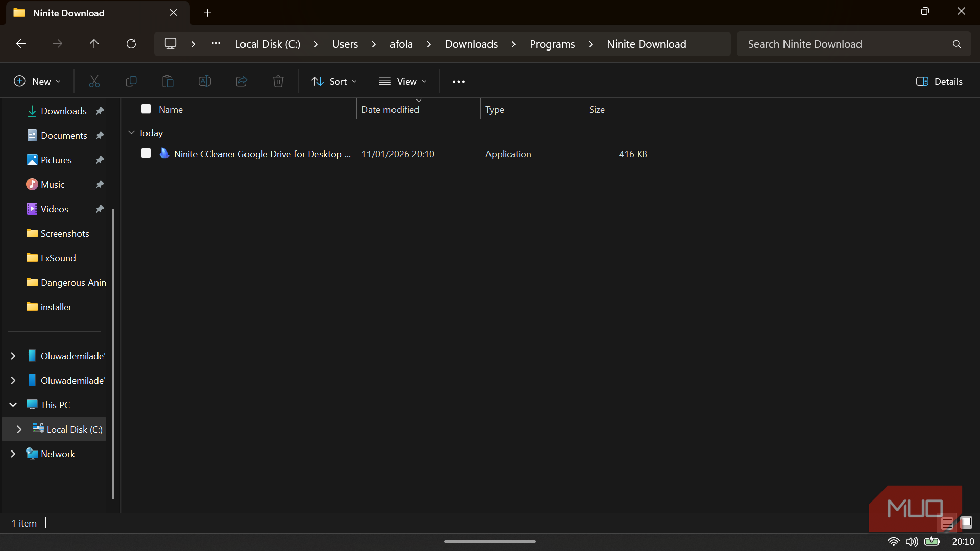Go up one folder level
Viewport: 980px width, 551px height.
pyautogui.click(x=94, y=44)
